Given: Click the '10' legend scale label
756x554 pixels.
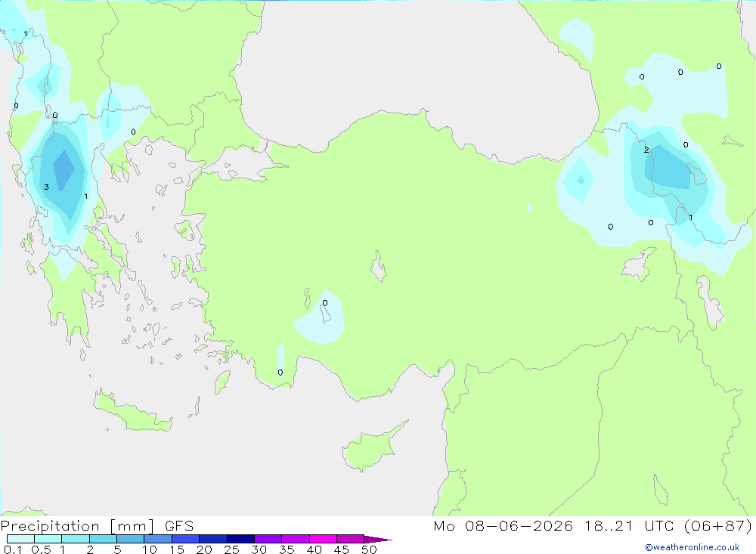Looking at the screenshot, I should coord(150,549).
